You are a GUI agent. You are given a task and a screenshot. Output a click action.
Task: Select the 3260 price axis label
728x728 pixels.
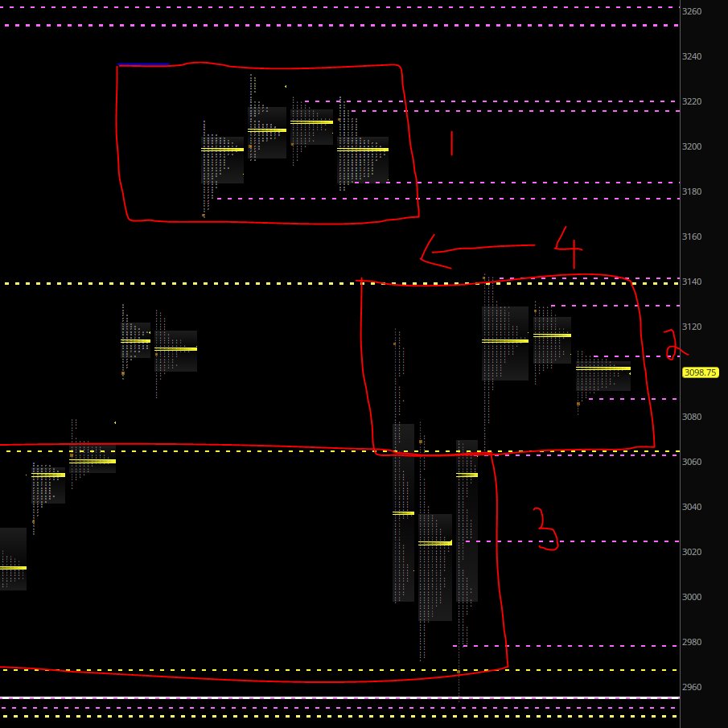(x=691, y=11)
